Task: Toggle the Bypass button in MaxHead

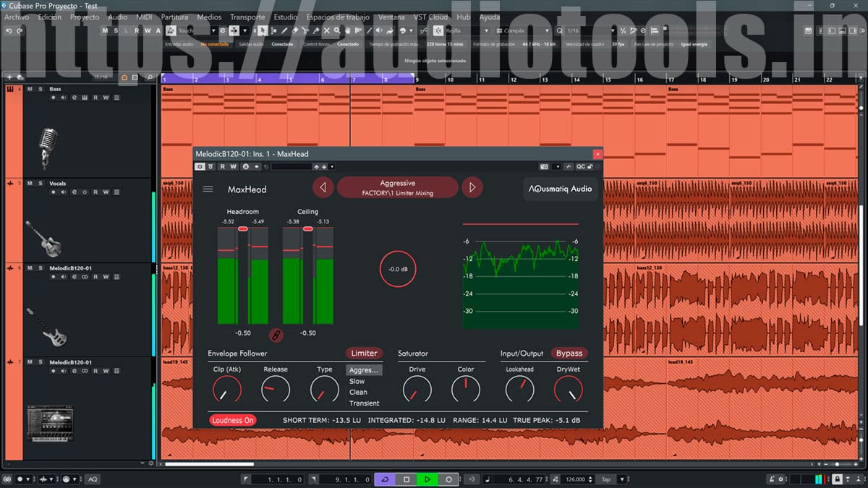Action: (569, 354)
